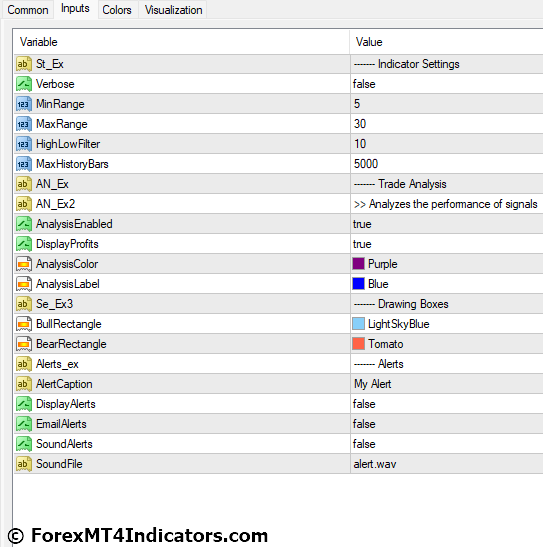Viewport: 543px width, 547px height.
Task: Select the BearRectangle variable name
Action: point(71,344)
